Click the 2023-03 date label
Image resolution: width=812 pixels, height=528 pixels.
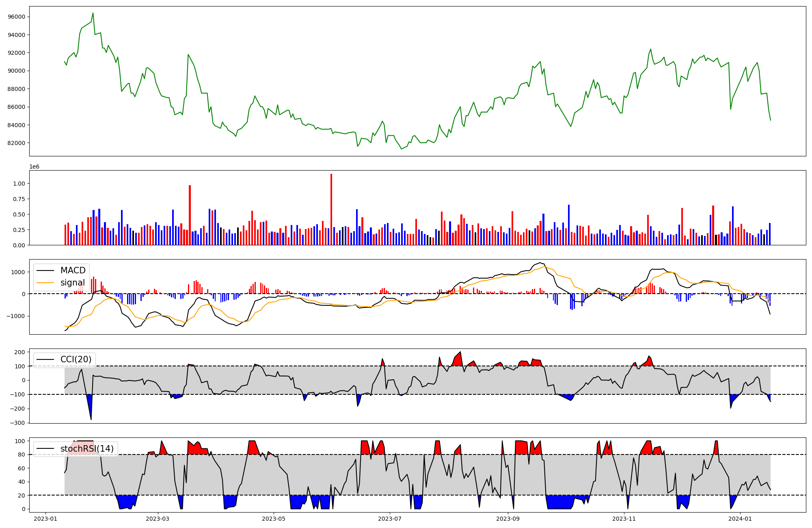pyautogui.click(x=158, y=519)
